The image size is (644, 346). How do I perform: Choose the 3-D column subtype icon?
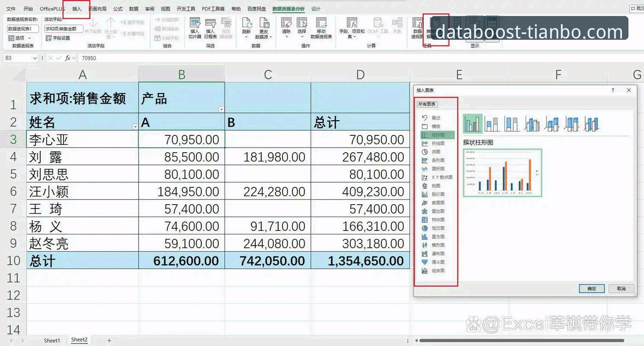592,124
